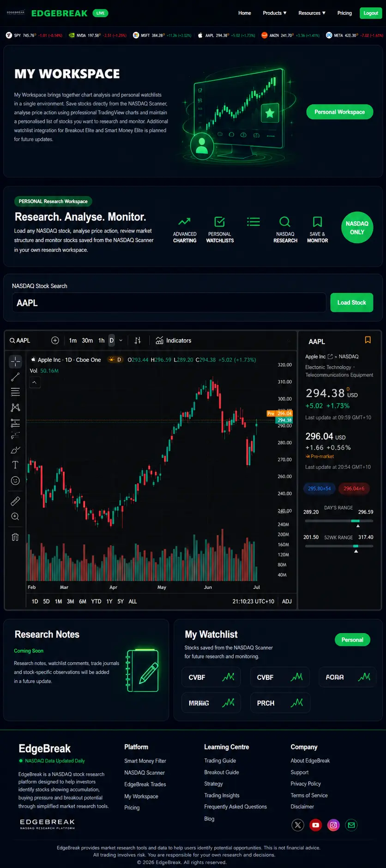The image size is (386, 868).
Task: Select the ruler measure tool
Action: point(15,501)
